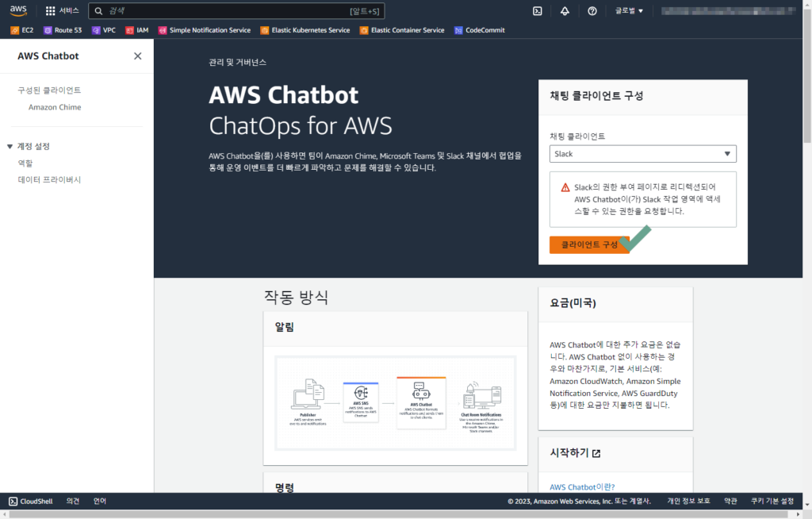Click the 요금(미국) card heading

(x=573, y=303)
